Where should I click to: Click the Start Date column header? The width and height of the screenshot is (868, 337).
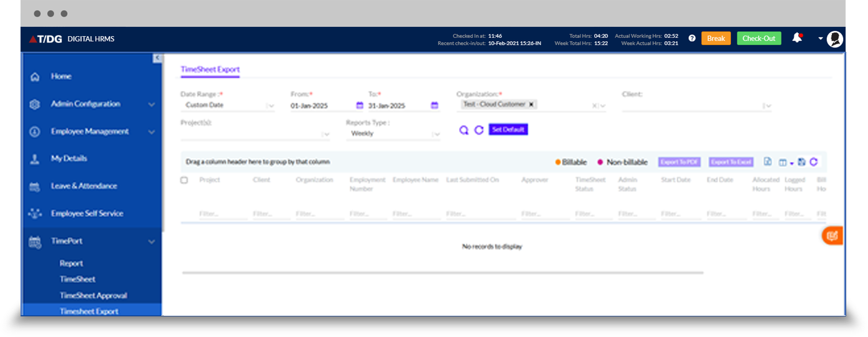676,180
